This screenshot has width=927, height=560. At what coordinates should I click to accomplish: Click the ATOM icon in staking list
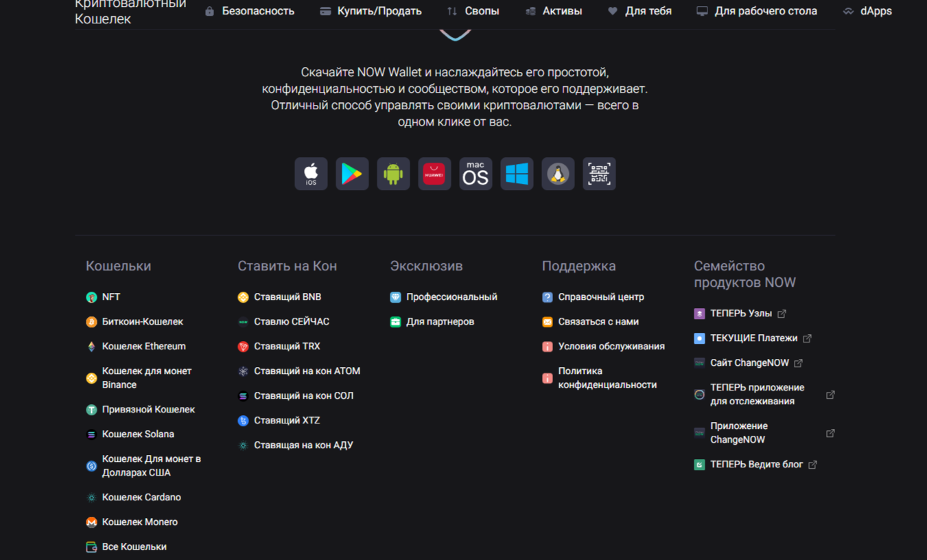click(243, 371)
